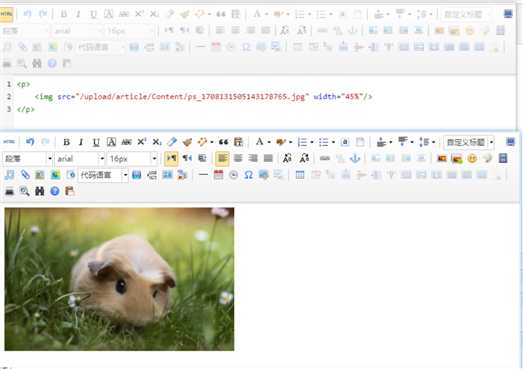Screen dimensions: 523x369
Task: Open 自定义标题 combo in lower editor
Action: click(x=469, y=142)
